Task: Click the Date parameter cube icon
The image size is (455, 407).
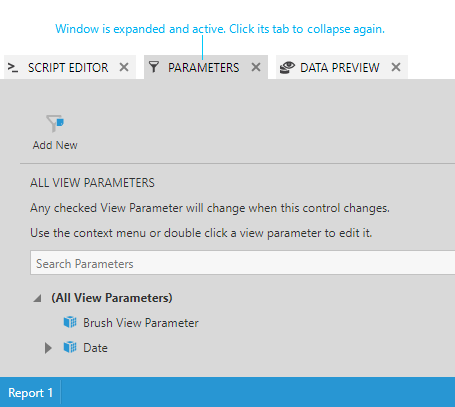Action: (x=70, y=347)
